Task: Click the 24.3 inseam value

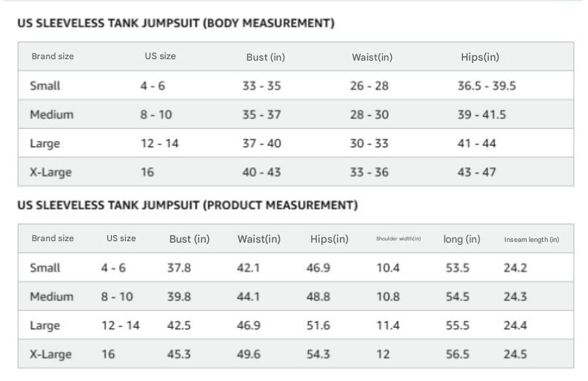Action: (x=515, y=297)
